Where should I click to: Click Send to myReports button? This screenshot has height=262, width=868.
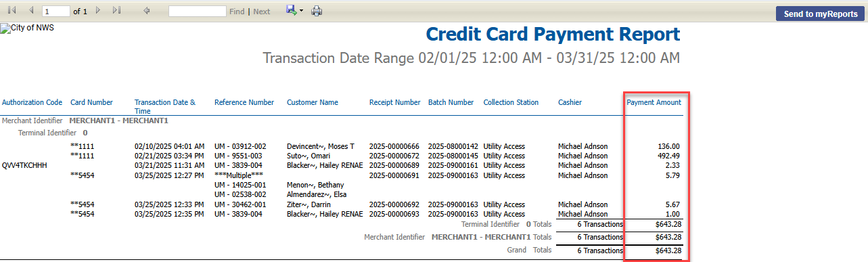[820, 14]
